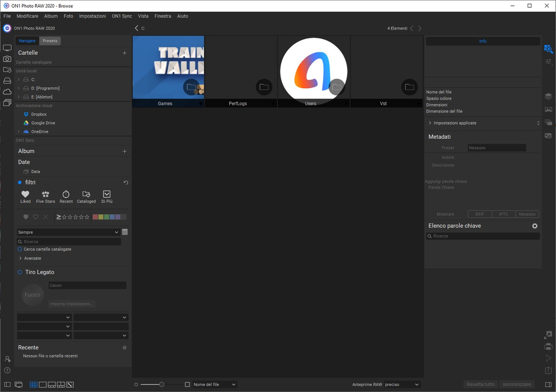Open Anteprime RAW preciso dropdown
This screenshot has width=556, height=392.
tap(402, 385)
